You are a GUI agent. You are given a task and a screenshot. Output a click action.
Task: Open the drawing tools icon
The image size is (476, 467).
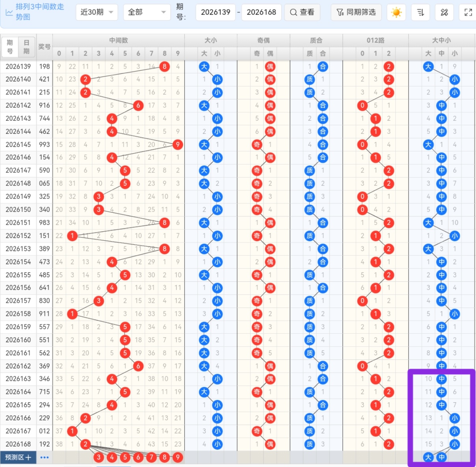(x=444, y=12)
